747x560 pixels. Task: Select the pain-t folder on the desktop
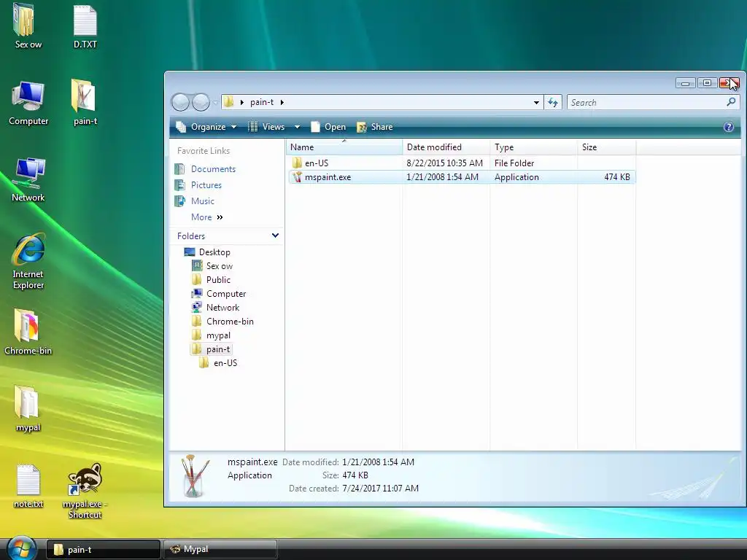coord(85,102)
